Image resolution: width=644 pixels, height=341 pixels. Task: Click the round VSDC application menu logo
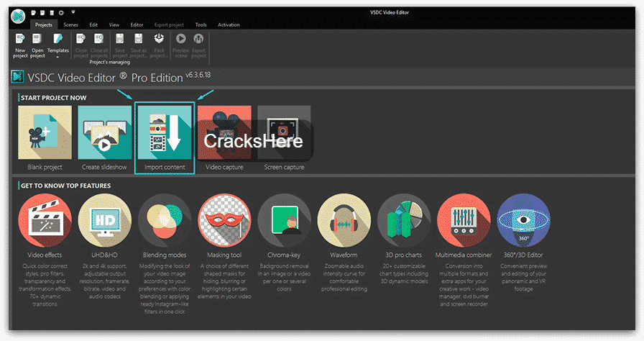(18, 17)
